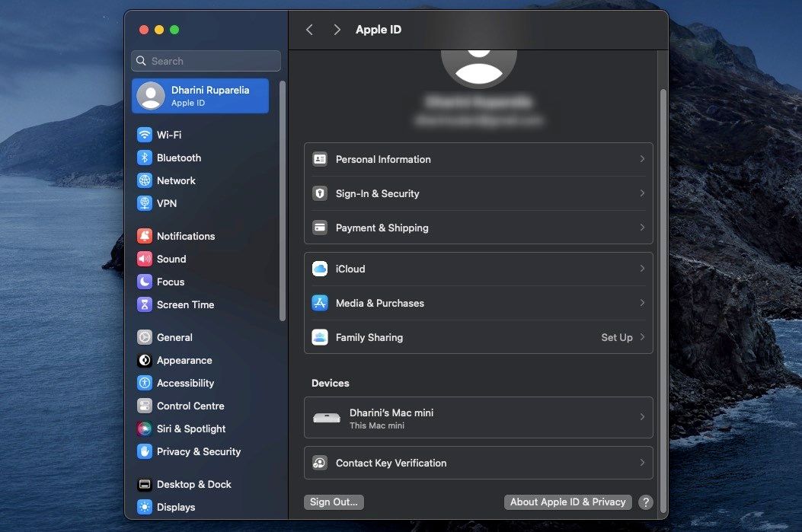Expand Dharini's Mac mini chevron
The width and height of the screenshot is (802, 532).
pos(642,417)
